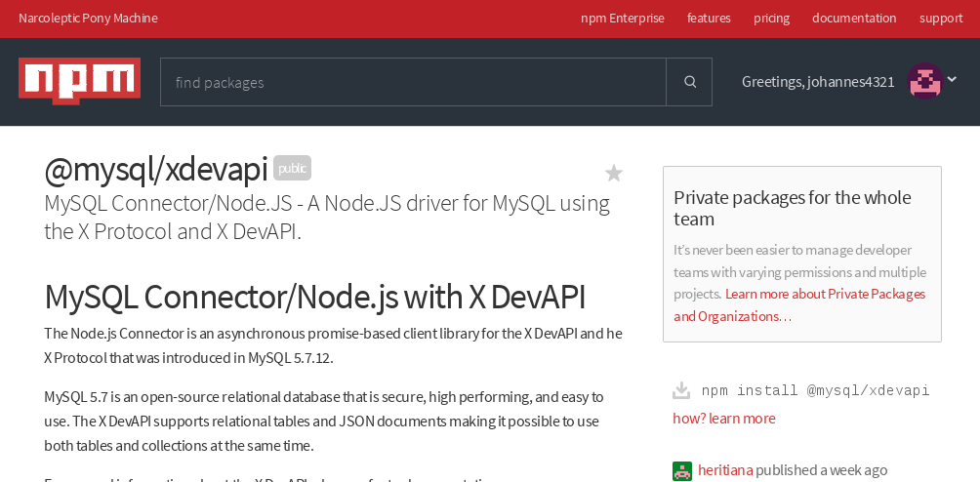Click Narcoleptic Pony Machine tagline
This screenshot has height=482, width=980.
coord(88,19)
